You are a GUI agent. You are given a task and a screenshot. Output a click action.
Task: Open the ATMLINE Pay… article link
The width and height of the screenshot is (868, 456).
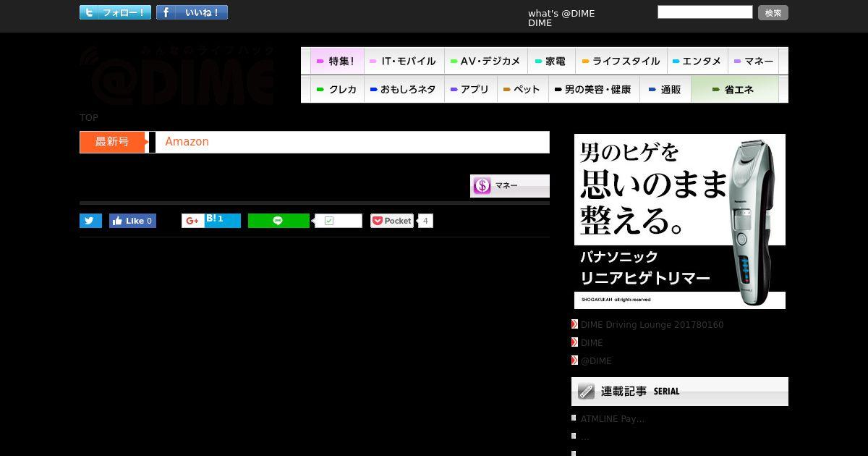point(613,419)
